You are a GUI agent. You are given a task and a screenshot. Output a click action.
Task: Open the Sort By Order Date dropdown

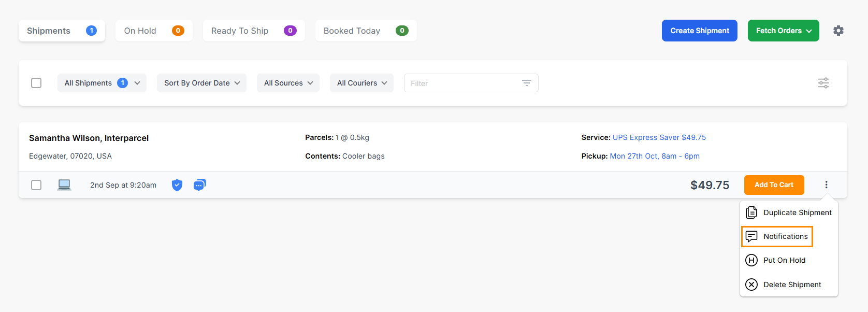tap(201, 83)
